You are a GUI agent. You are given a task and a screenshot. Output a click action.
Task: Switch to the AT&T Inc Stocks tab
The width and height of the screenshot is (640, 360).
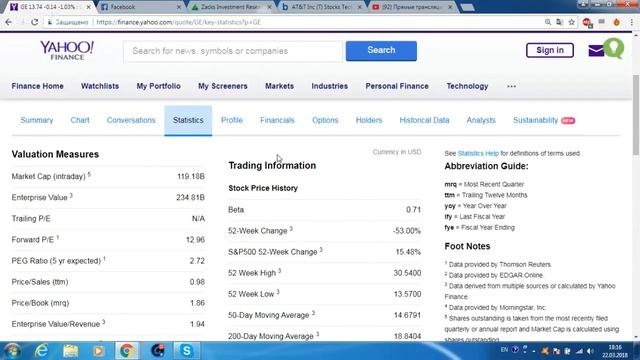[x=320, y=7]
